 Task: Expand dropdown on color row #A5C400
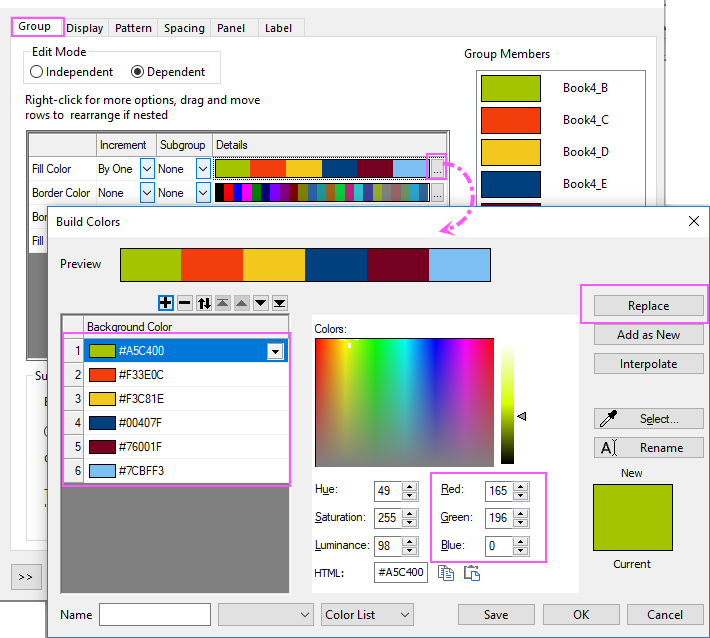point(275,351)
